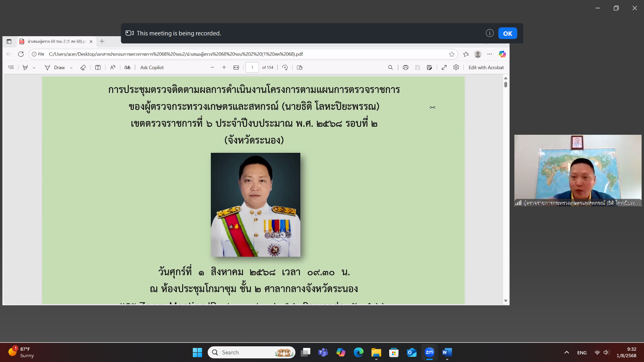Open Zoom from the taskbar
Viewport: 644px width, 362px height.
coord(429,352)
